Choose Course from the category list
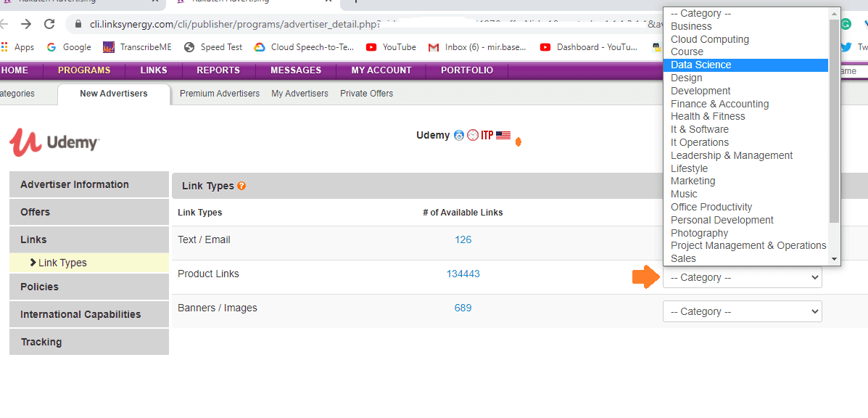The height and width of the screenshot is (418, 868). [745, 52]
